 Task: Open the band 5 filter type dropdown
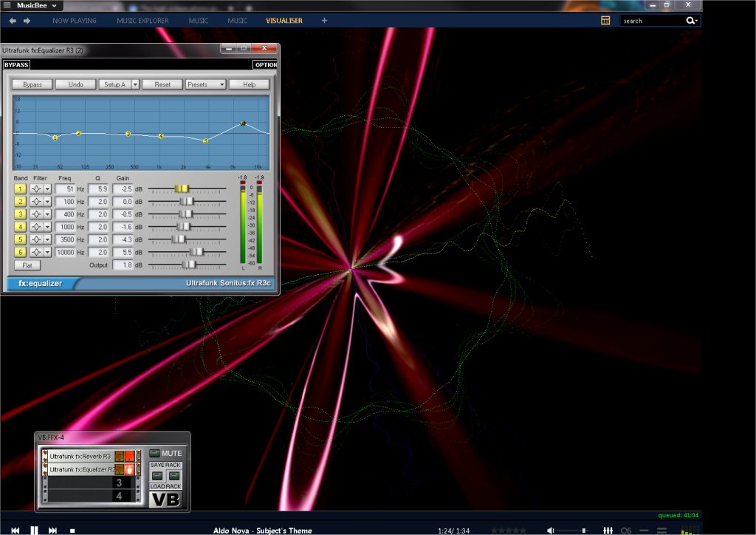tap(48, 239)
